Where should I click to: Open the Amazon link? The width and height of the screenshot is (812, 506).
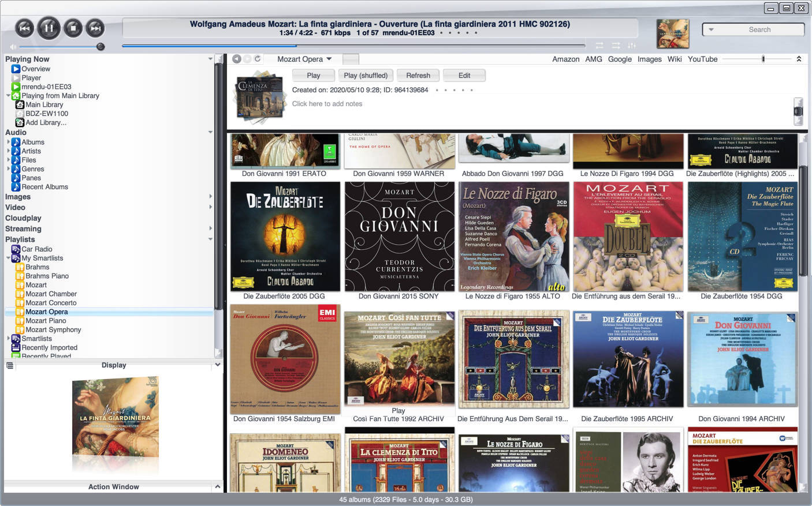pos(565,59)
